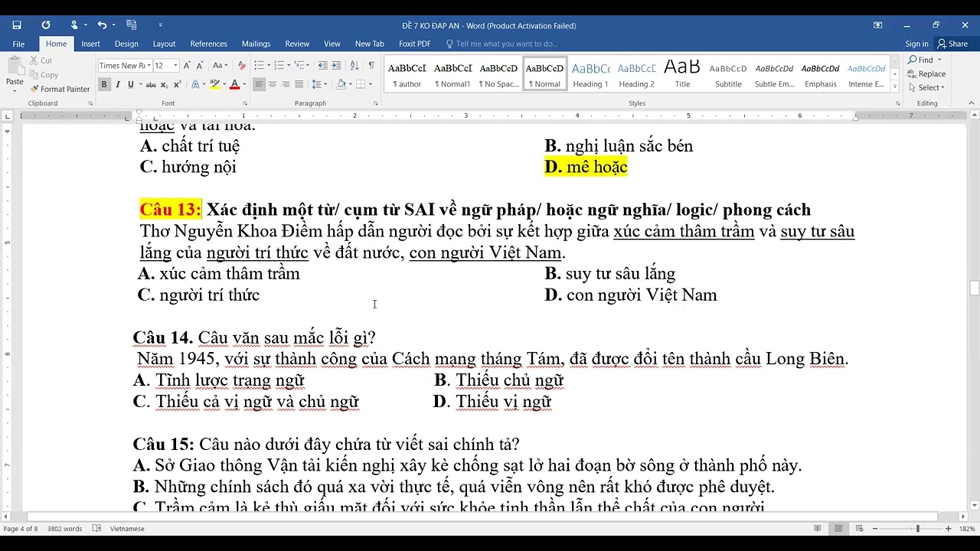The width and height of the screenshot is (980, 551).
Task: Apply the Title style
Action: pos(682,74)
